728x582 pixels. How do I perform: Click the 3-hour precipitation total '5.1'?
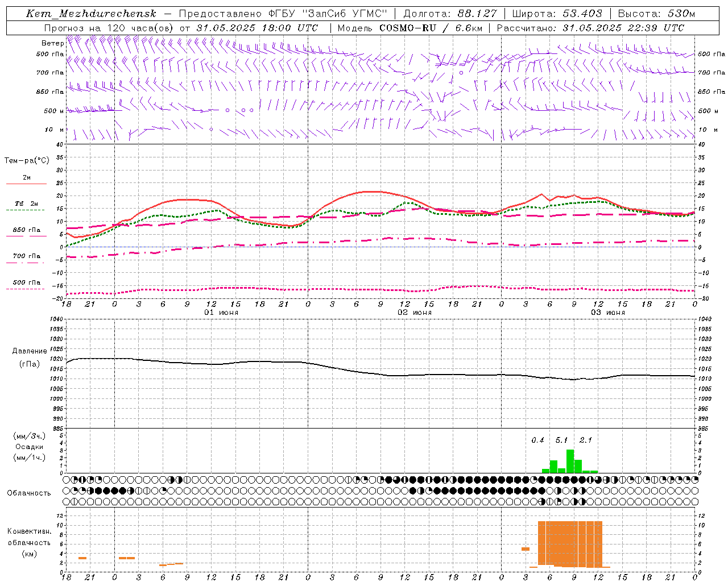coord(561,440)
